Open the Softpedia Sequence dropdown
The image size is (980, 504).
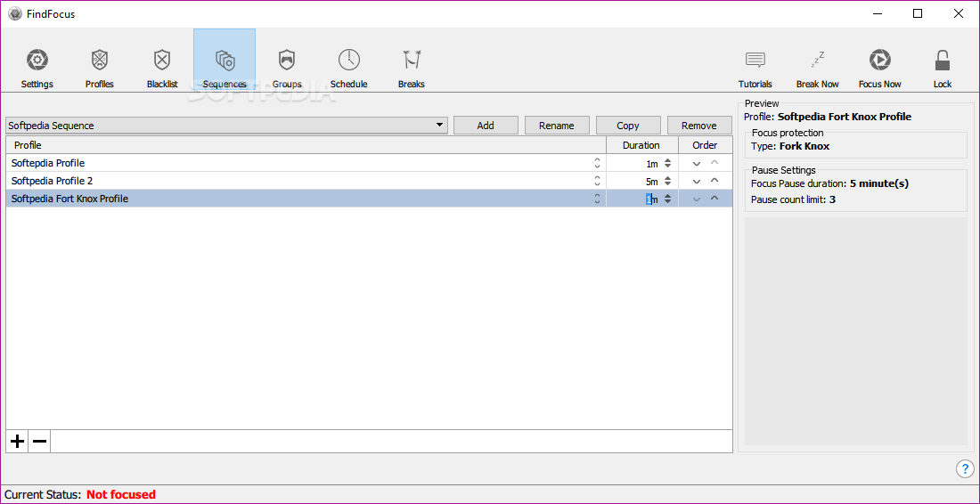click(227, 126)
